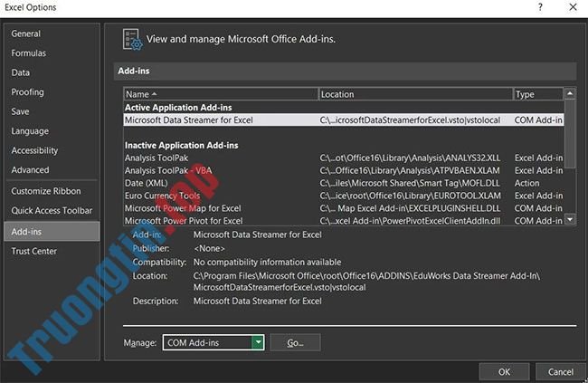Image resolution: width=588 pixels, height=383 pixels.
Task: Open Quick Access Toolbar settings
Action: (52, 211)
